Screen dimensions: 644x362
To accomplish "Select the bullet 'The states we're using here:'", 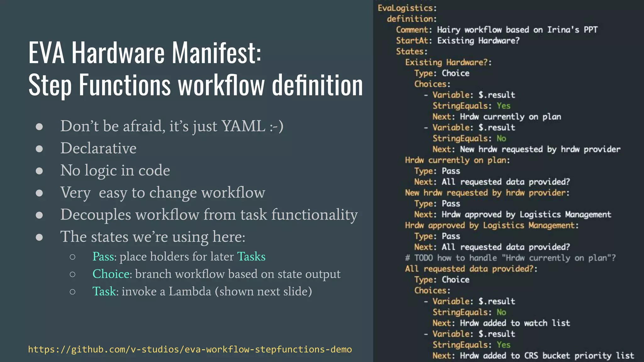I will (x=153, y=237).
